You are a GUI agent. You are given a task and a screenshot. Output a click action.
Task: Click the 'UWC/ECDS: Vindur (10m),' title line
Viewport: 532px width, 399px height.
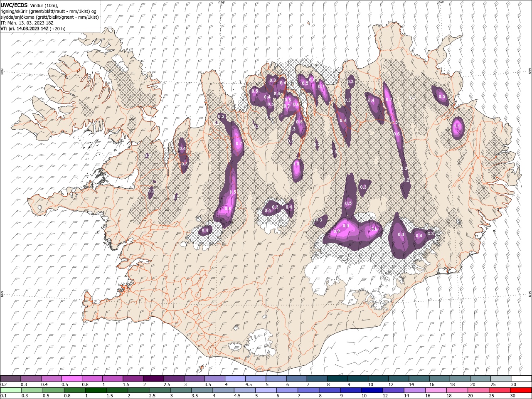[x=30, y=5]
